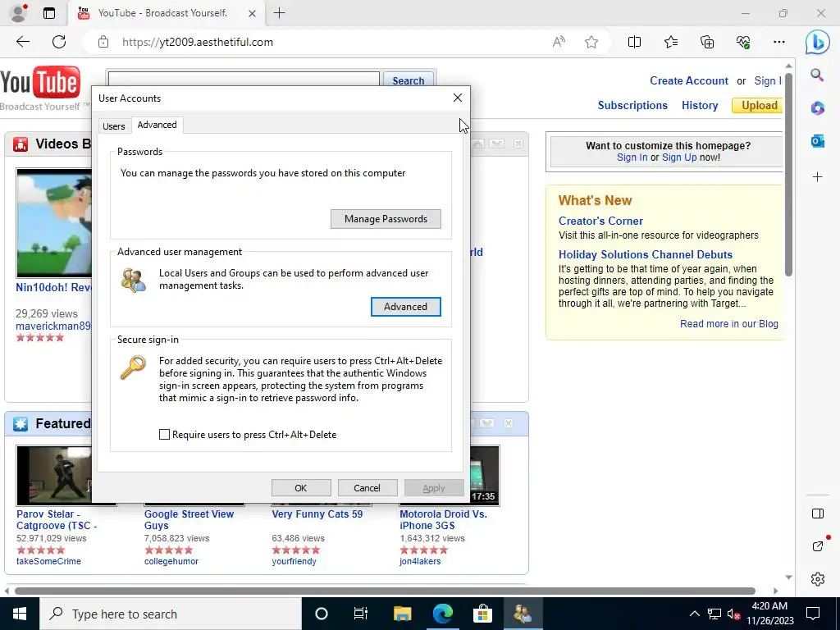This screenshot has width=840, height=630.
Task: Open Microsoft 365 icon in sidebar
Action: point(818,108)
